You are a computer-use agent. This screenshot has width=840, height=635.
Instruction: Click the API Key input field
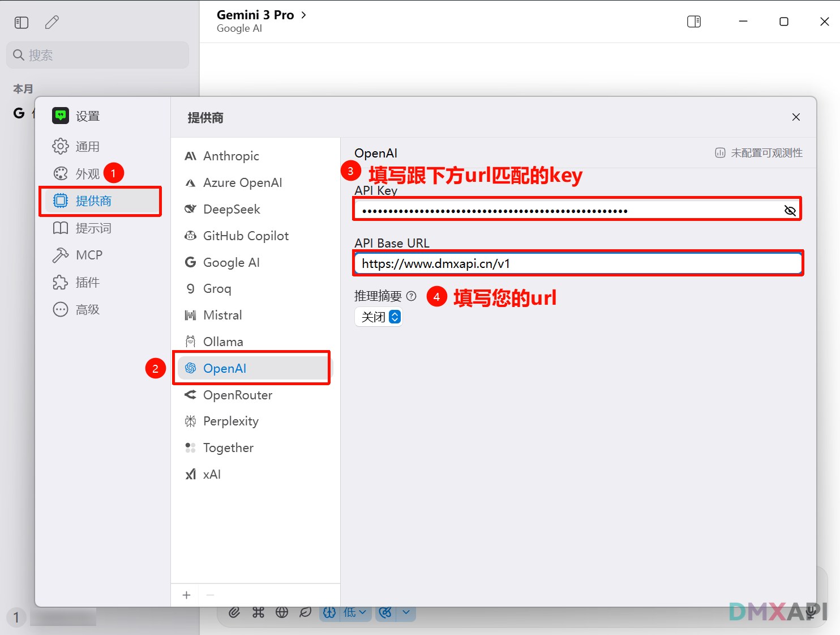click(566, 211)
